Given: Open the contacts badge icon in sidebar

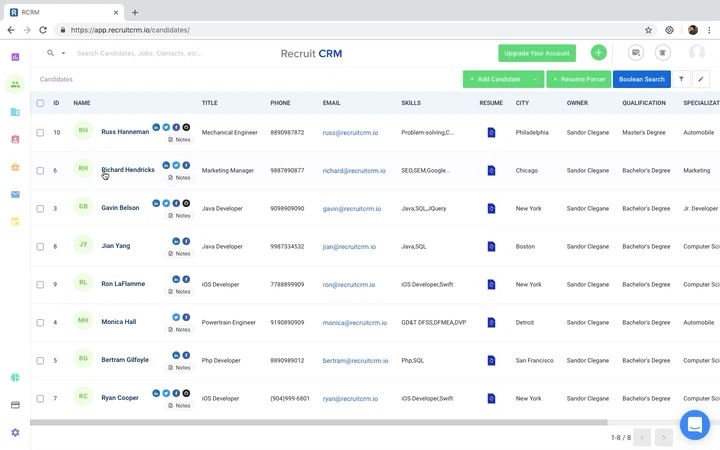Looking at the screenshot, I should pos(15,139).
